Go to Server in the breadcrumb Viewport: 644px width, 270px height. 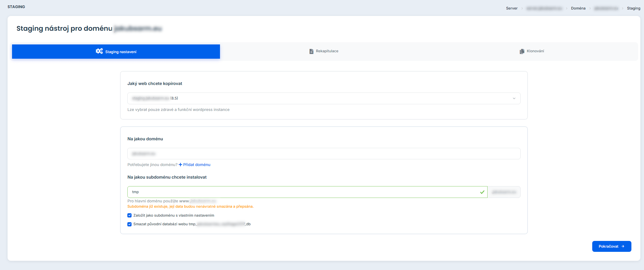[512, 8]
